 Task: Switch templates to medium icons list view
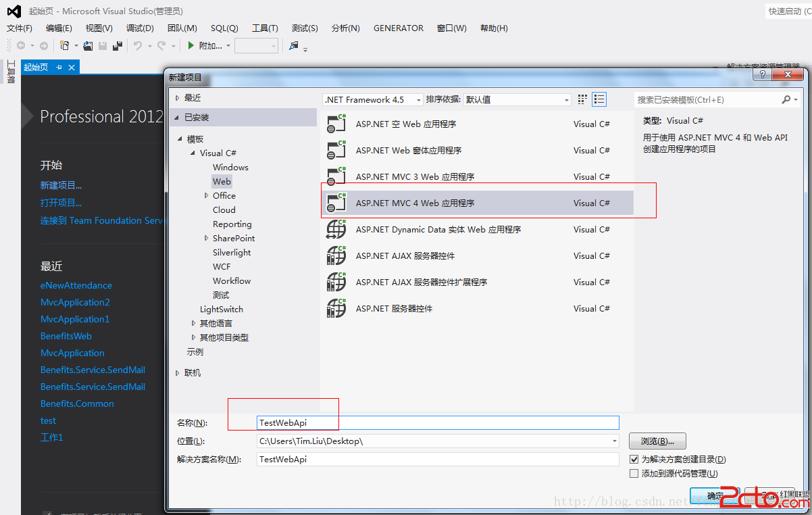tap(599, 99)
